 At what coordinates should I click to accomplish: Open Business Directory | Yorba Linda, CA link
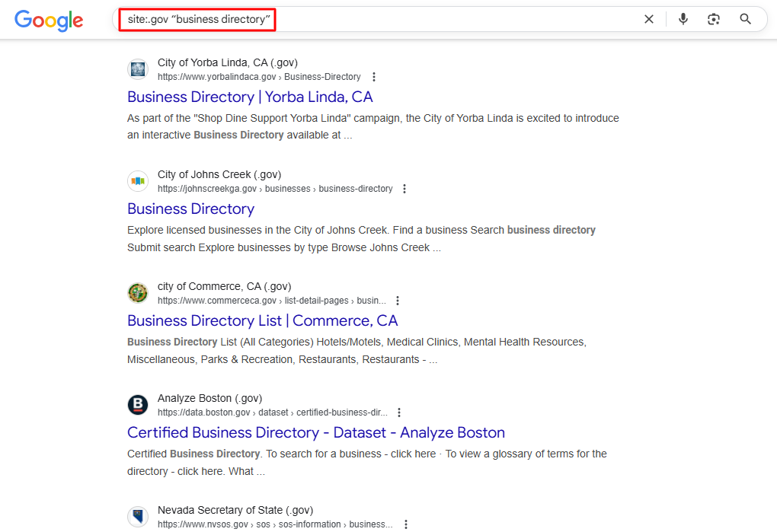(250, 97)
